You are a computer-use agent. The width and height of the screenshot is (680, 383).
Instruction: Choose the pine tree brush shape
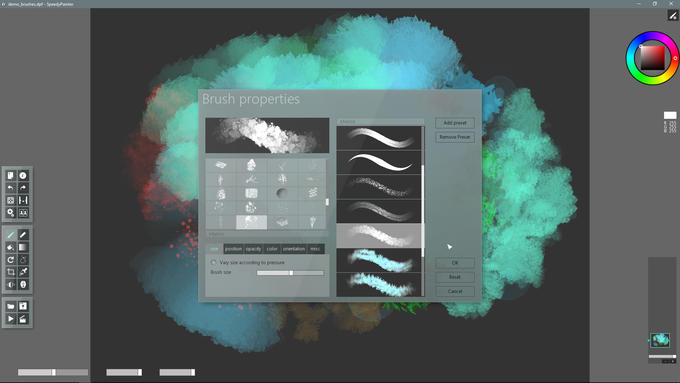[251, 165]
